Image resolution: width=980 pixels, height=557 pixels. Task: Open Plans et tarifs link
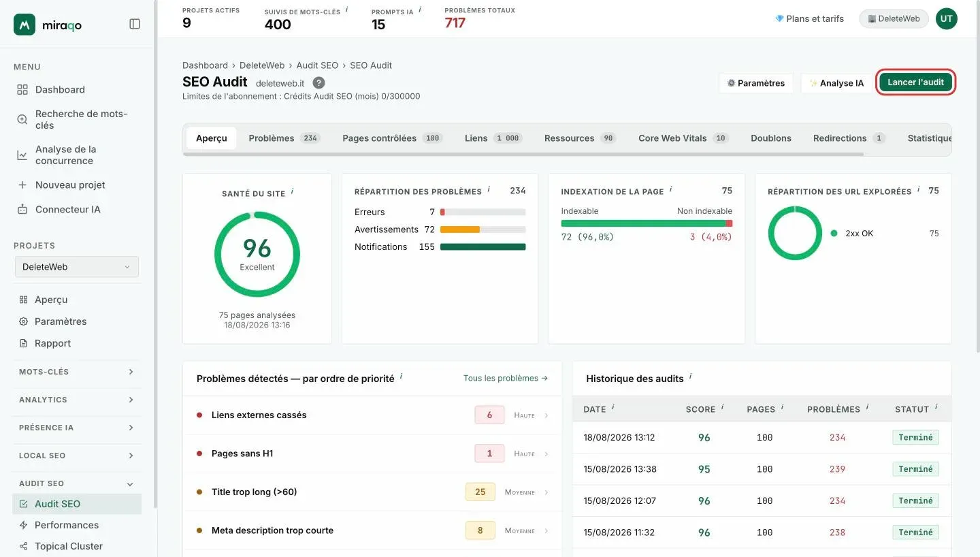click(x=810, y=19)
